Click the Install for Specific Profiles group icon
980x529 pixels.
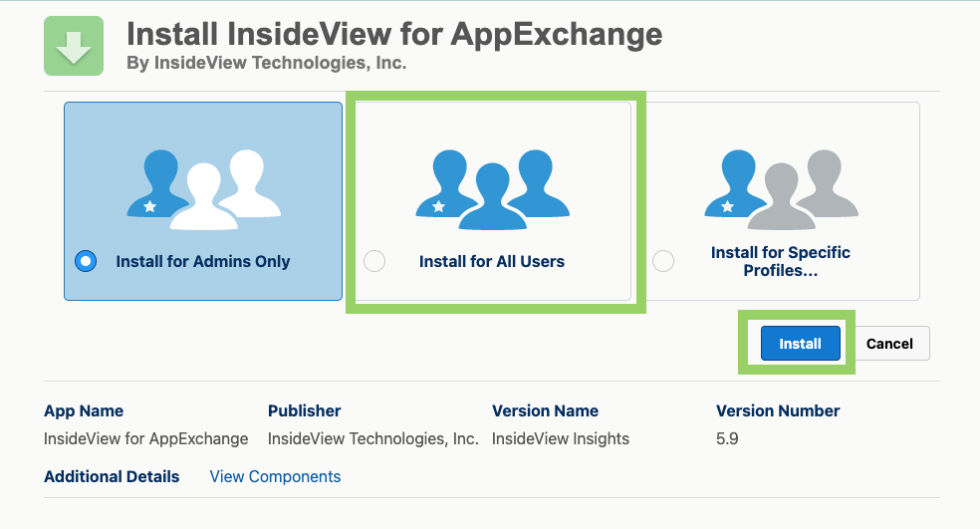[x=781, y=189]
